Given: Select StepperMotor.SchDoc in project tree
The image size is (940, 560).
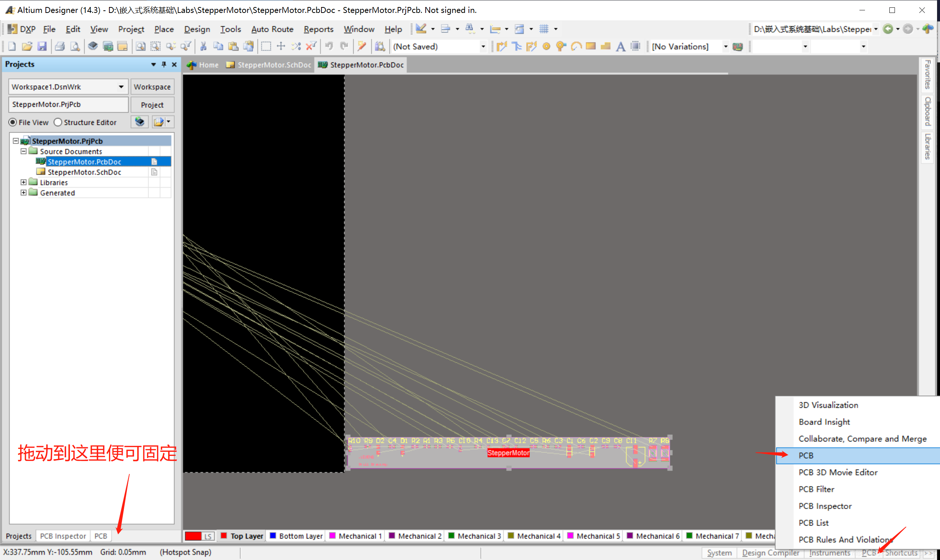Looking at the screenshot, I should coord(84,172).
